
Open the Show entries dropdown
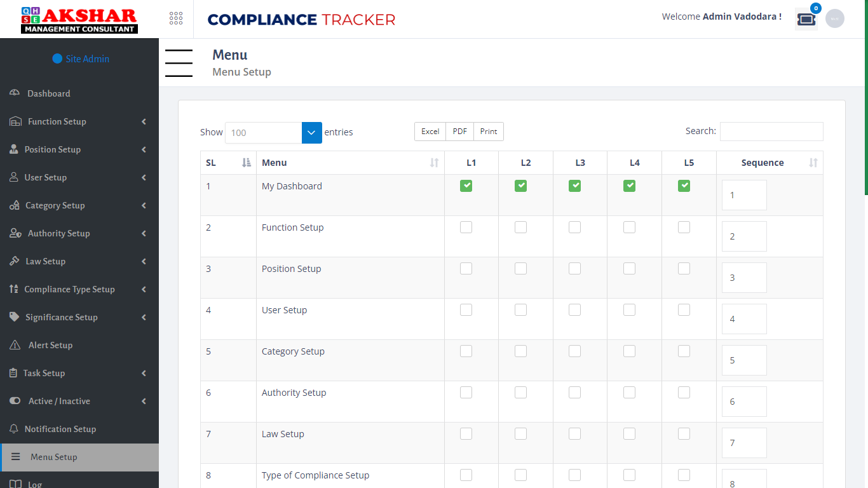pyautogui.click(x=311, y=132)
